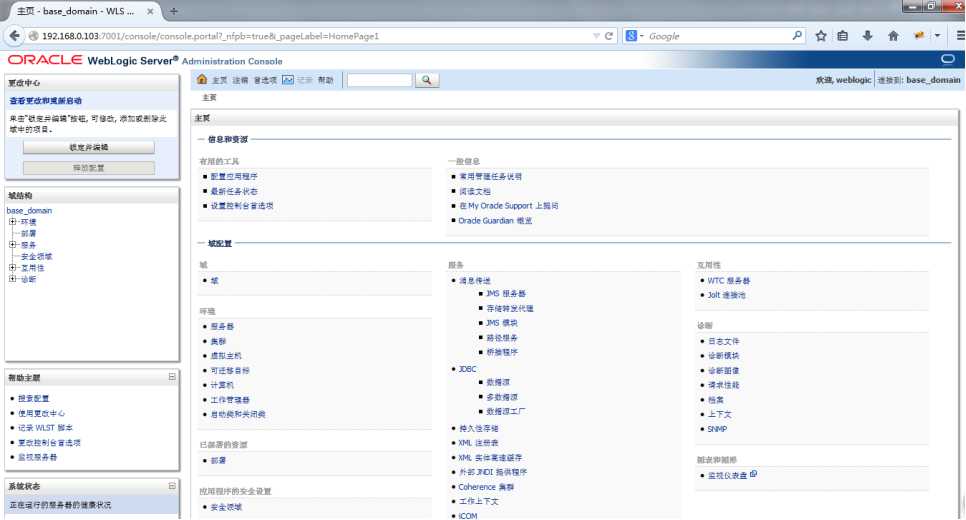Click the bookmark star icon
Image resolution: width=966 pixels, height=520 pixels.
821,36
